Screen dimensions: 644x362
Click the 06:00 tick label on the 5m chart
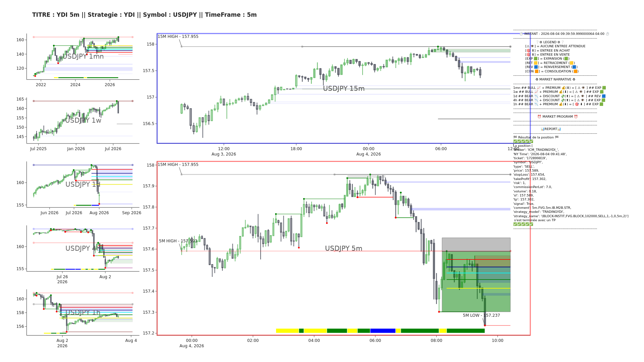(x=375, y=341)
